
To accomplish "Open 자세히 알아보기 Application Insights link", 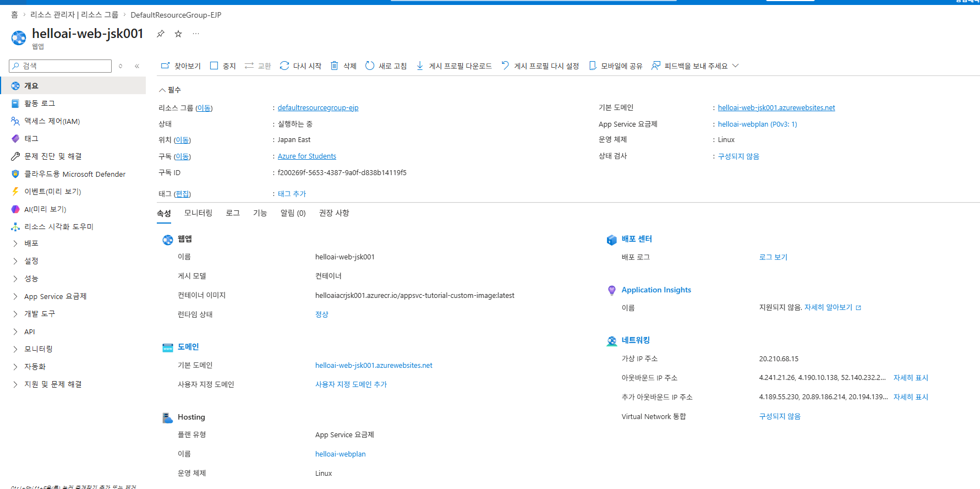I will coord(833,307).
